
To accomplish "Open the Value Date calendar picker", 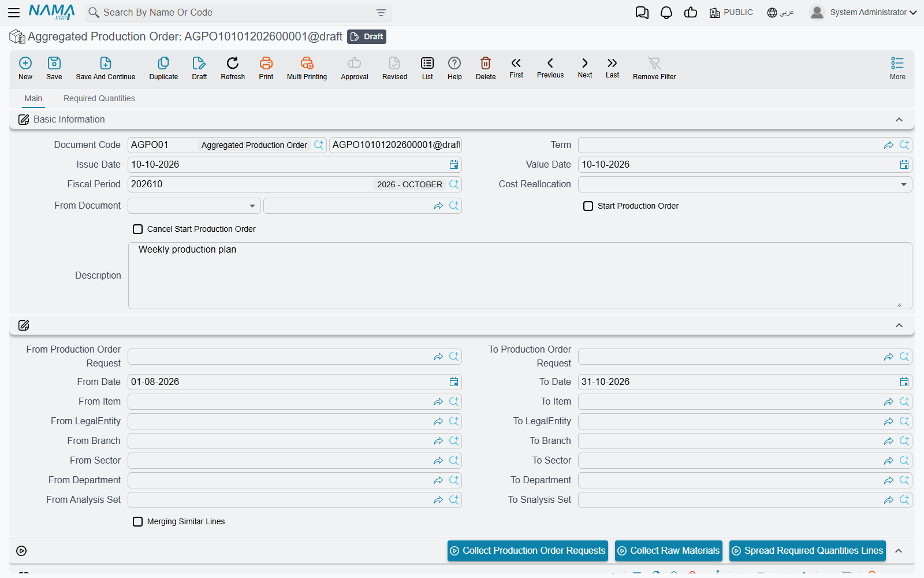I will (904, 165).
